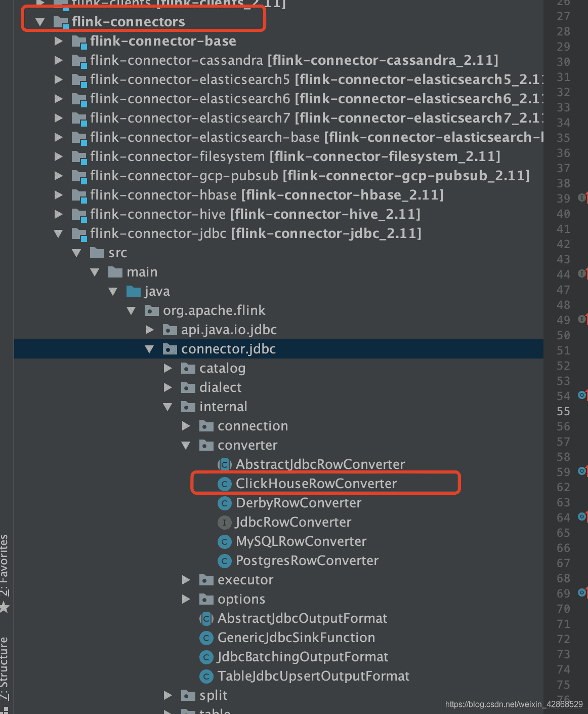The image size is (588, 714).
Task: Select TableJdbcUpsertOutputFormat file name
Action: (x=314, y=676)
